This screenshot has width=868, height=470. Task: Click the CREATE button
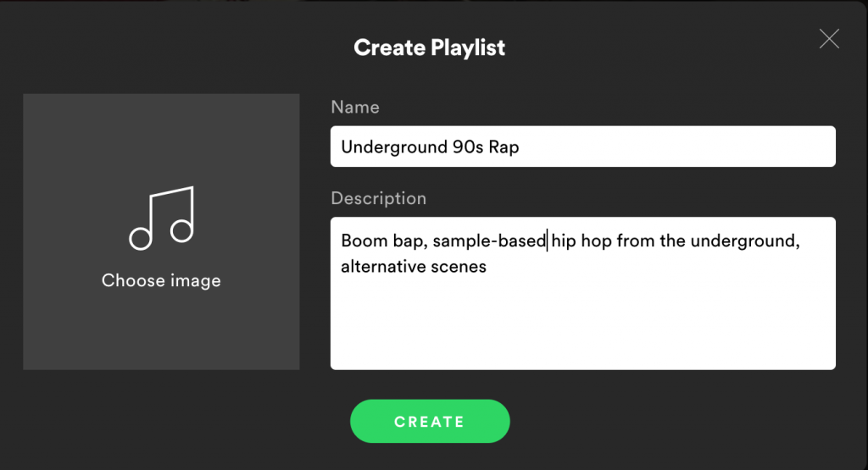[x=430, y=422]
